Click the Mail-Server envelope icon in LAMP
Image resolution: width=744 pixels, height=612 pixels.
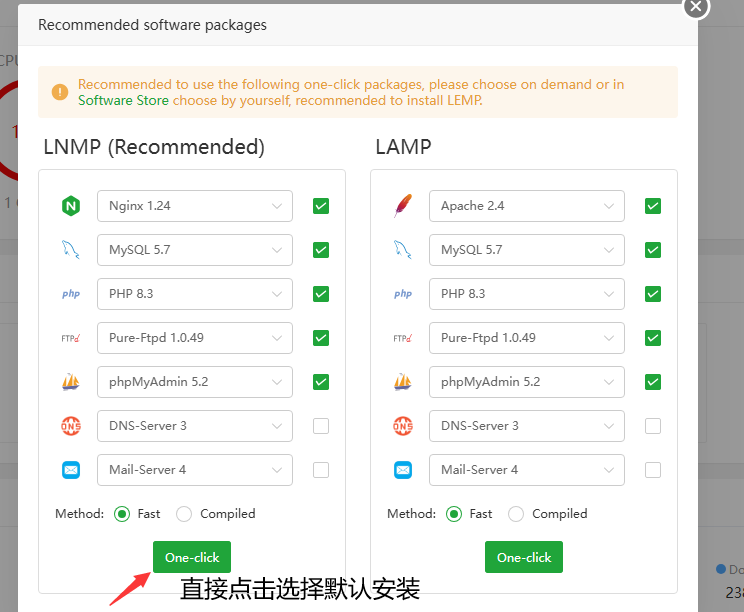tap(403, 470)
